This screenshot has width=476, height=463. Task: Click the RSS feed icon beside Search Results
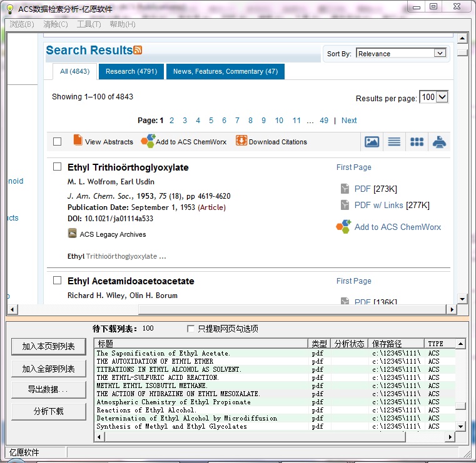138,50
